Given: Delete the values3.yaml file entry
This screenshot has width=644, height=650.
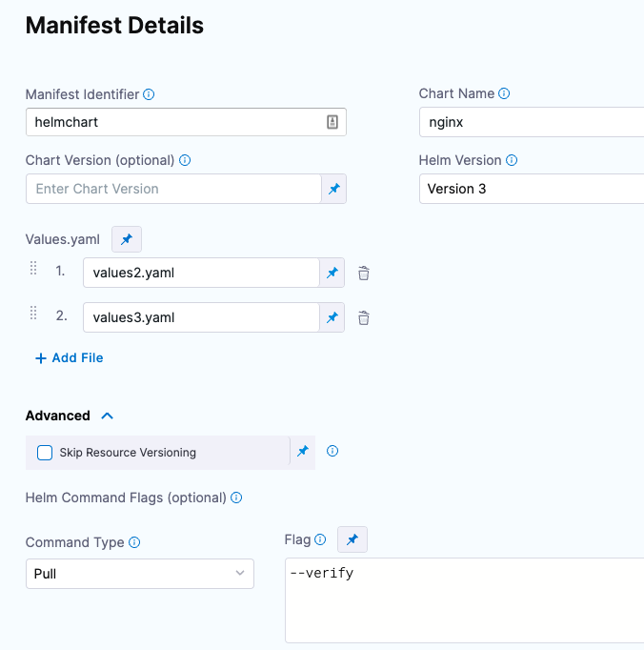Looking at the screenshot, I should tap(363, 318).
